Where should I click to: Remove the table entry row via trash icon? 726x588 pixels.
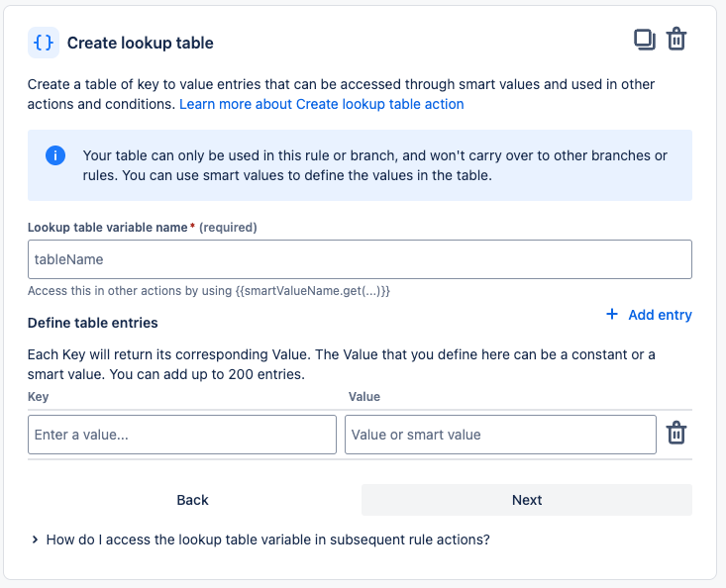(676, 434)
